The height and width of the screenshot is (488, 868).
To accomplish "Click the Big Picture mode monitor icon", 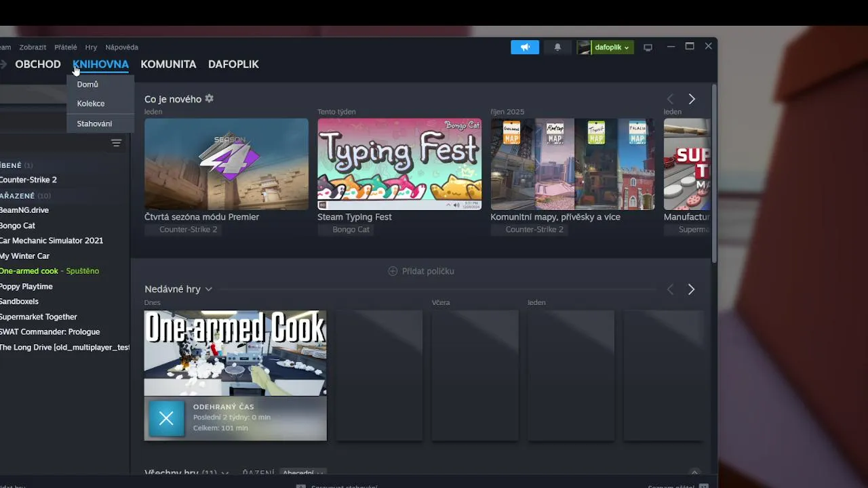I will [x=648, y=47].
